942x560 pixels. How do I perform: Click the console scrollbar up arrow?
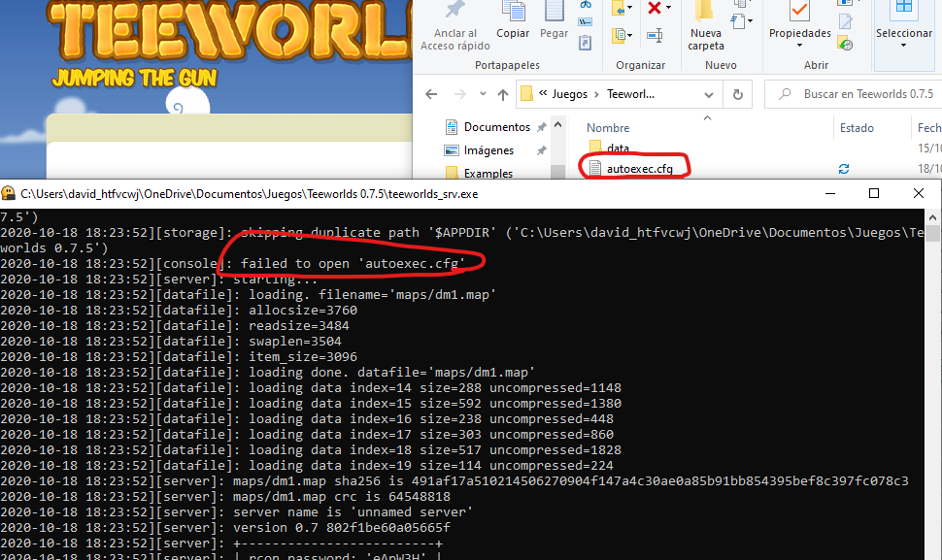click(x=932, y=217)
